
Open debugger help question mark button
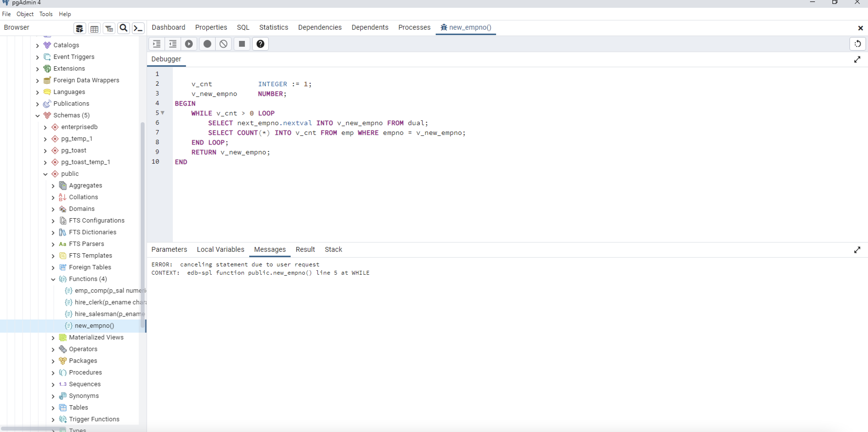coord(260,44)
